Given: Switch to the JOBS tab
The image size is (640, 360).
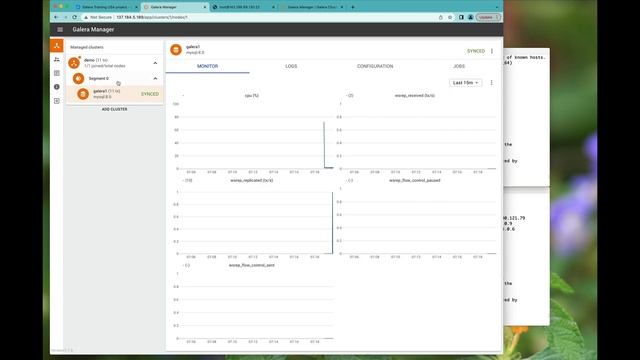Looking at the screenshot, I should [459, 66].
